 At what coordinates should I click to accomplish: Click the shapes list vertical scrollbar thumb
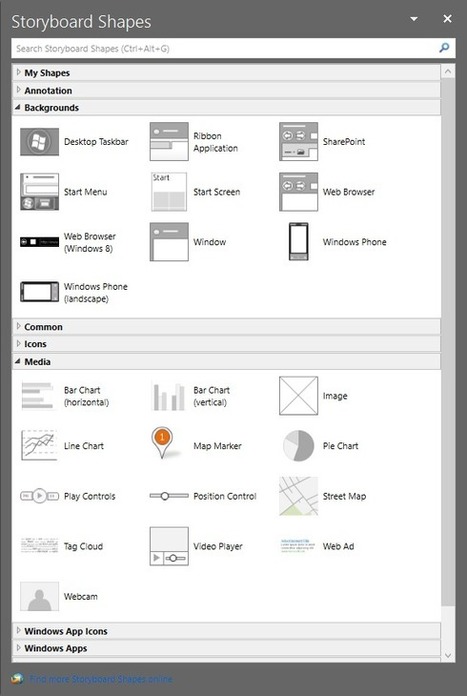(448, 342)
